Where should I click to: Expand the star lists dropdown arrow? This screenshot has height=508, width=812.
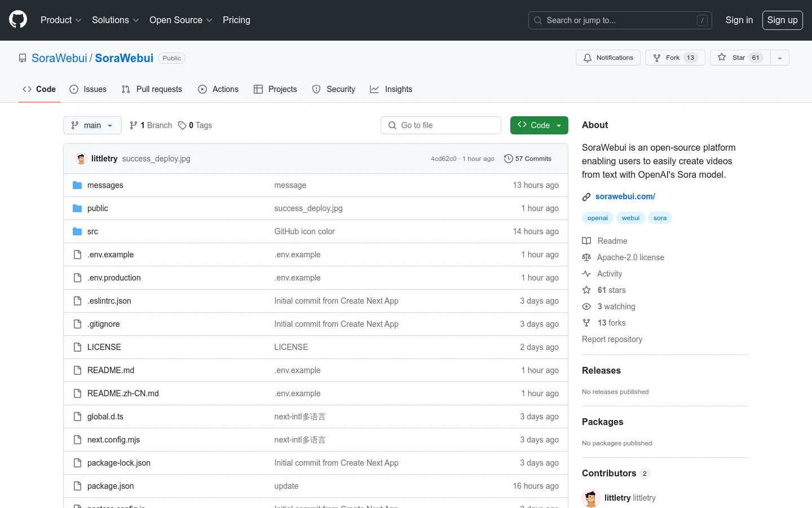pos(780,58)
